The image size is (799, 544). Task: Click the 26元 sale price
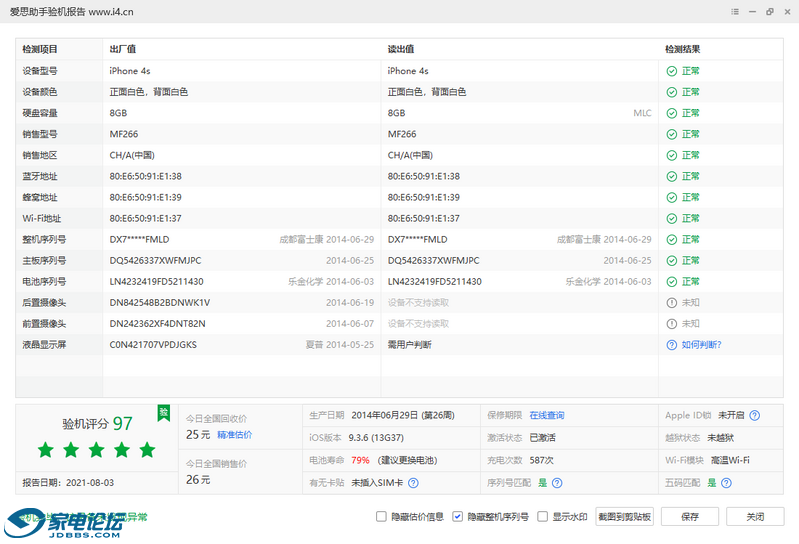click(x=198, y=480)
